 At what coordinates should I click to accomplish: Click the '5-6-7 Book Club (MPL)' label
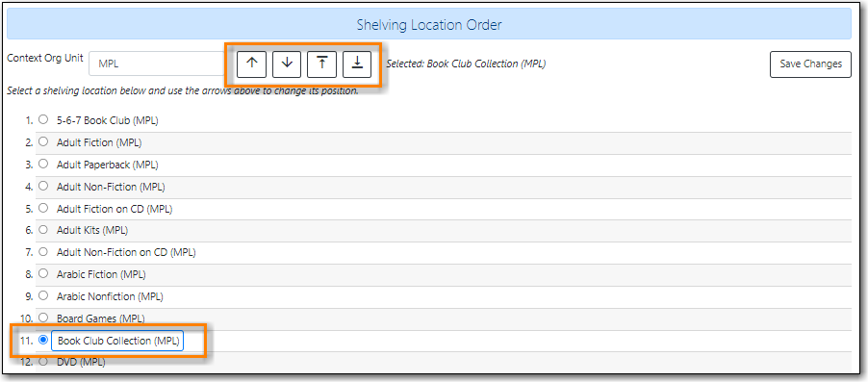coord(108,120)
